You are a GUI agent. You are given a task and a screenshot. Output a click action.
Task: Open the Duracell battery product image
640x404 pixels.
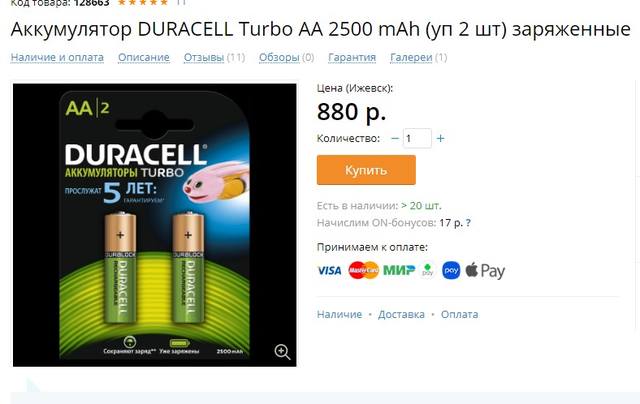click(x=155, y=225)
